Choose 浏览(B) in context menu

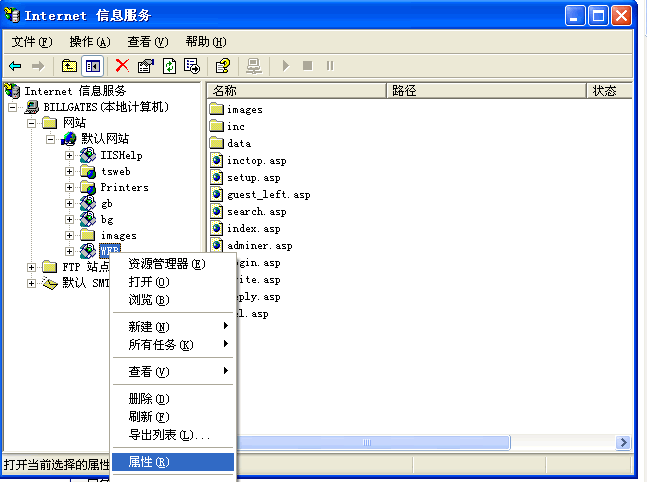click(173, 300)
